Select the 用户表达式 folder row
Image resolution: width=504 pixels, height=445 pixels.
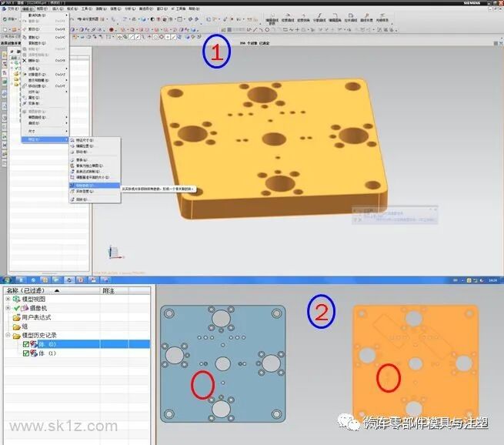(x=77, y=317)
